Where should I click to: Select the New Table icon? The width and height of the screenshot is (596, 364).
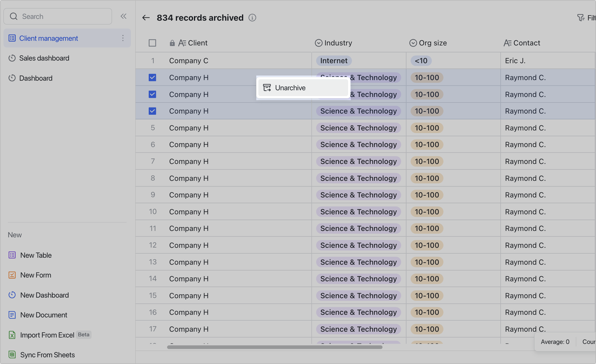12,255
